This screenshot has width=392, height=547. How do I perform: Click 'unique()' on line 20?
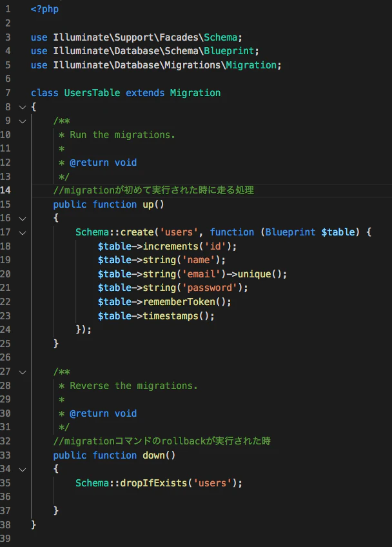coord(259,274)
